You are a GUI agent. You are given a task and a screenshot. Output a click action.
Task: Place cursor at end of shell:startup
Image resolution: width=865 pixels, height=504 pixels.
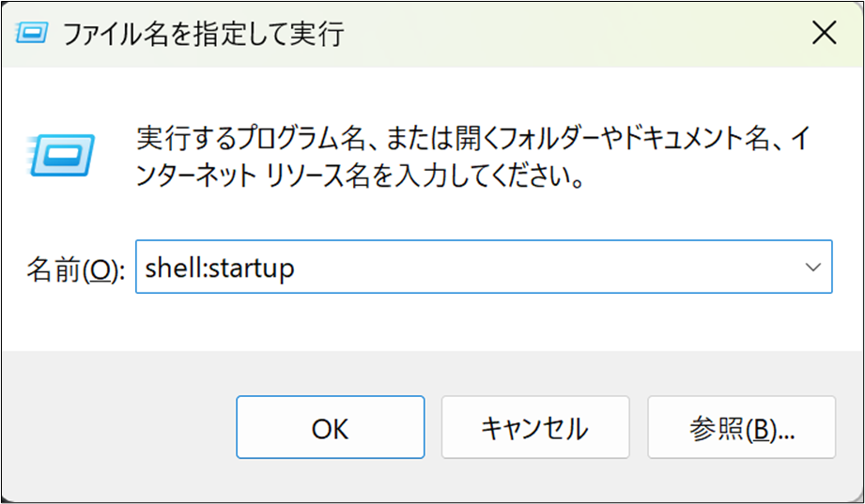[x=297, y=268]
